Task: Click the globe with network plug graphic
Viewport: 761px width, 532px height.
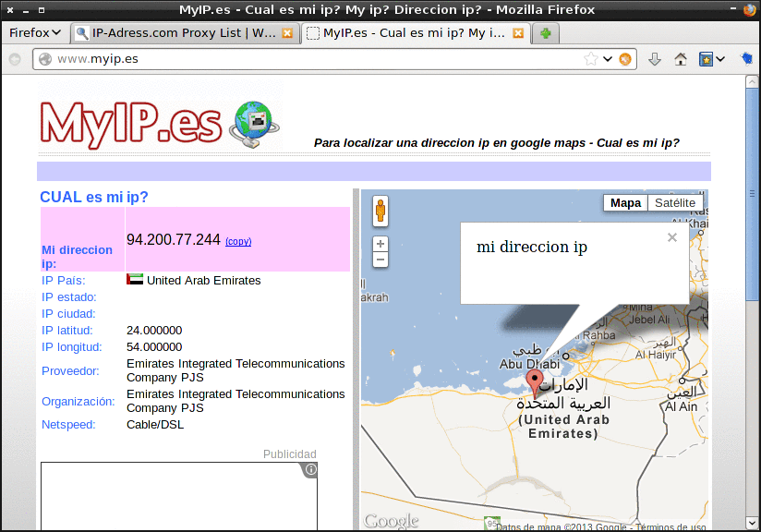Action: [255, 124]
